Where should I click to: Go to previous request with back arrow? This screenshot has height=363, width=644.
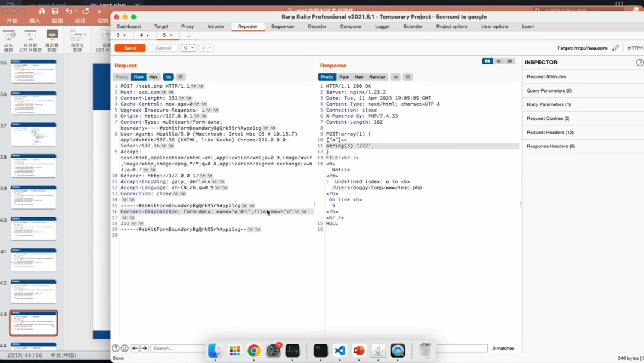click(185, 48)
